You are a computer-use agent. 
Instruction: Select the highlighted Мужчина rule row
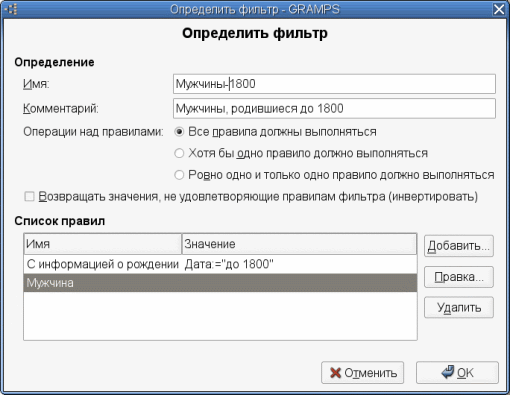click(220, 283)
